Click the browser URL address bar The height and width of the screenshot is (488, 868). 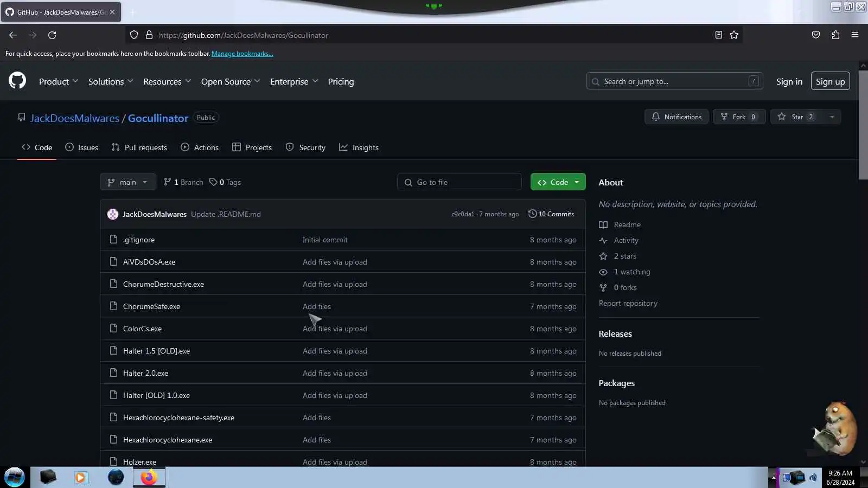pos(434,35)
